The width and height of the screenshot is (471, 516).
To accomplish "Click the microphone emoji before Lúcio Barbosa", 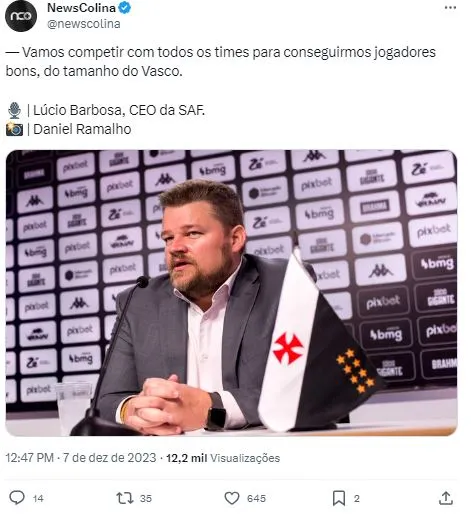I will point(14,110).
